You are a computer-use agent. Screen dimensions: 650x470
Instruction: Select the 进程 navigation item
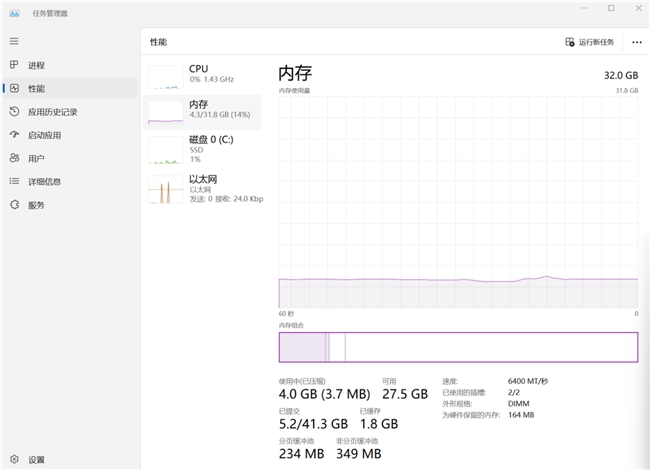pos(70,65)
